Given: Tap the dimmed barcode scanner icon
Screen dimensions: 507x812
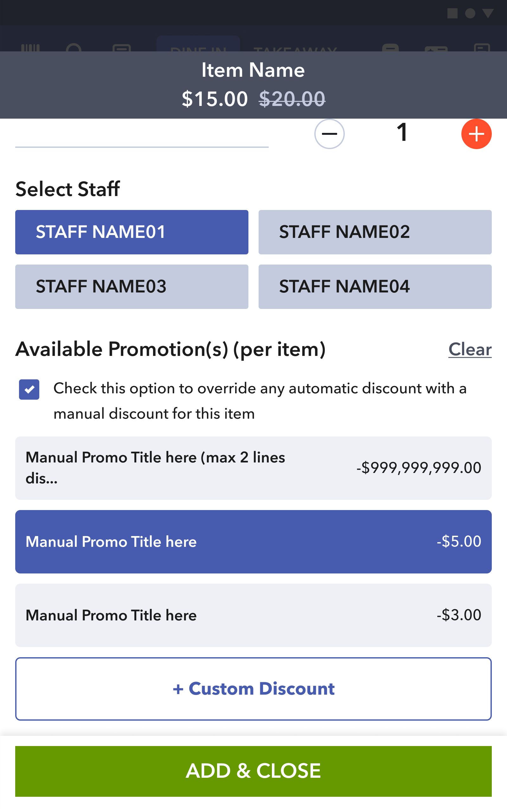Looking at the screenshot, I should (30, 48).
